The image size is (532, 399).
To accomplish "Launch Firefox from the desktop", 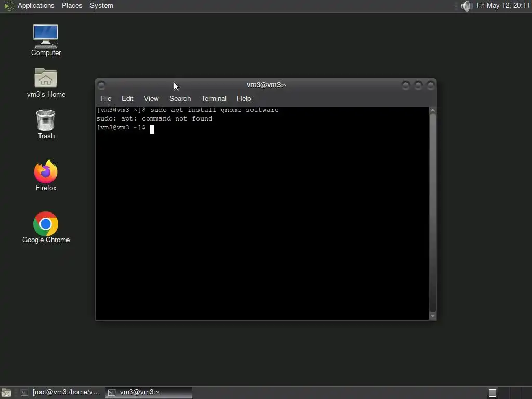I will tap(46, 176).
